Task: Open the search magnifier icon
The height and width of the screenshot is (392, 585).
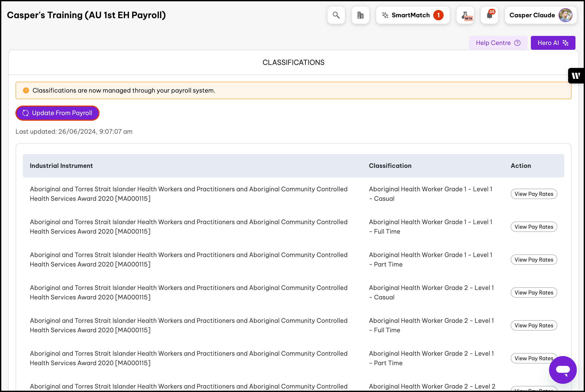Action: point(336,15)
